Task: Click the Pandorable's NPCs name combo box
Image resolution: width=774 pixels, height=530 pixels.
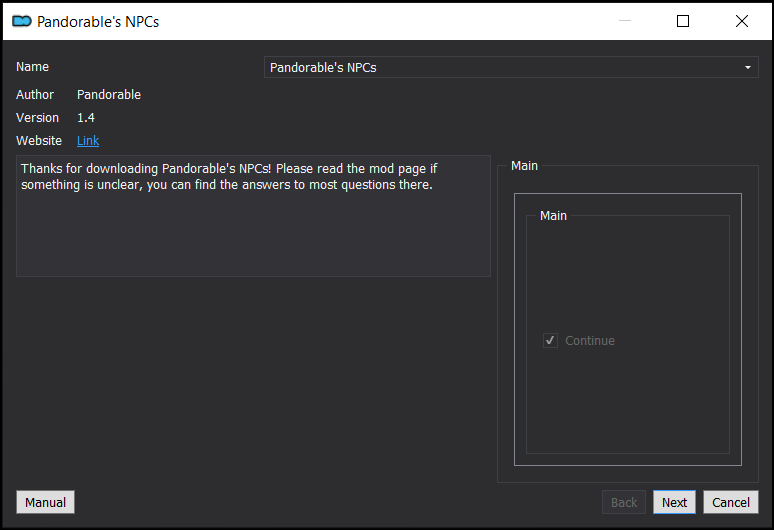Action: pyautogui.click(x=511, y=67)
